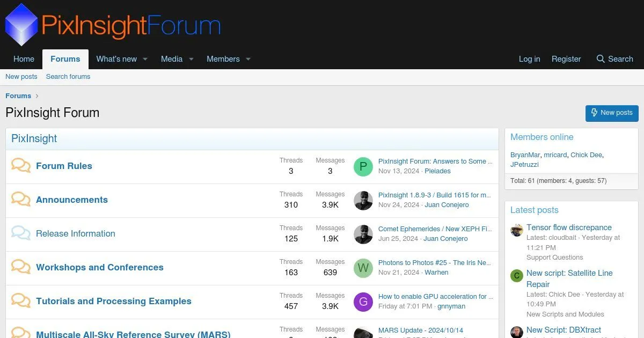644x338 pixels.
Task: Click the gnnyman username link
Action: [451, 306]
